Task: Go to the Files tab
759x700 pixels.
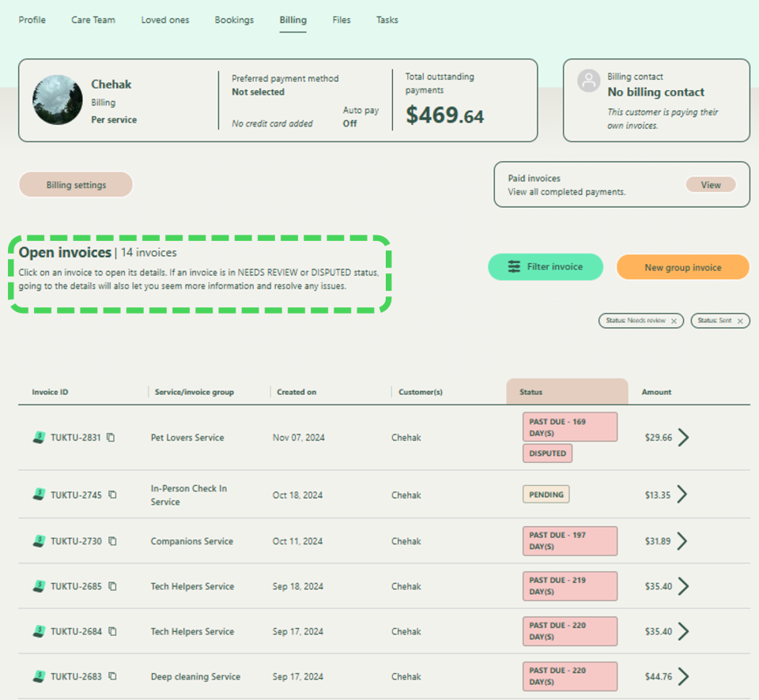Action: tap(342, 20)
